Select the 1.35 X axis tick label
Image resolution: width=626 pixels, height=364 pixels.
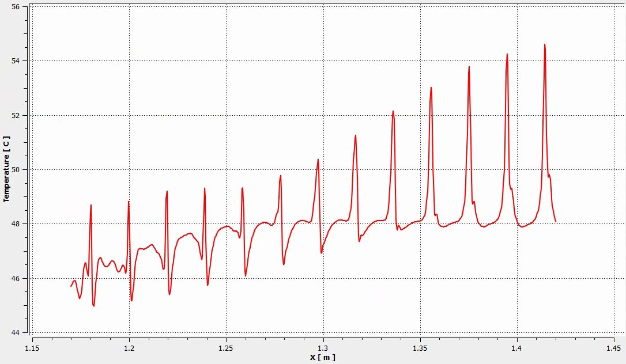click(420, 348)
